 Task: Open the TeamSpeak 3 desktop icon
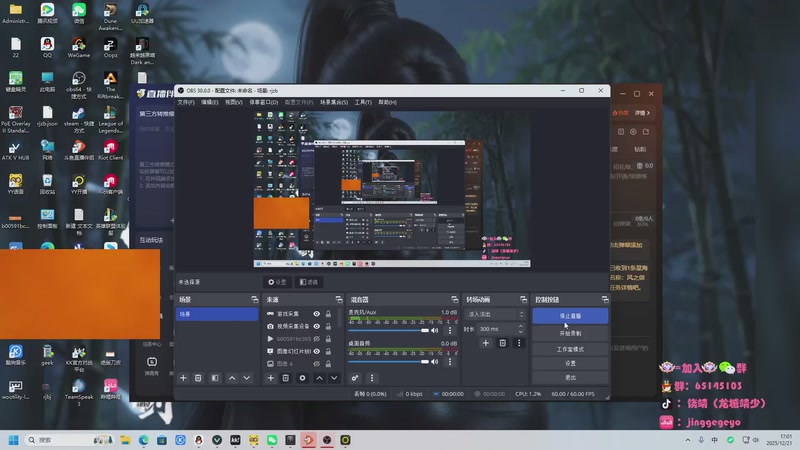click(x=79, y=392)
